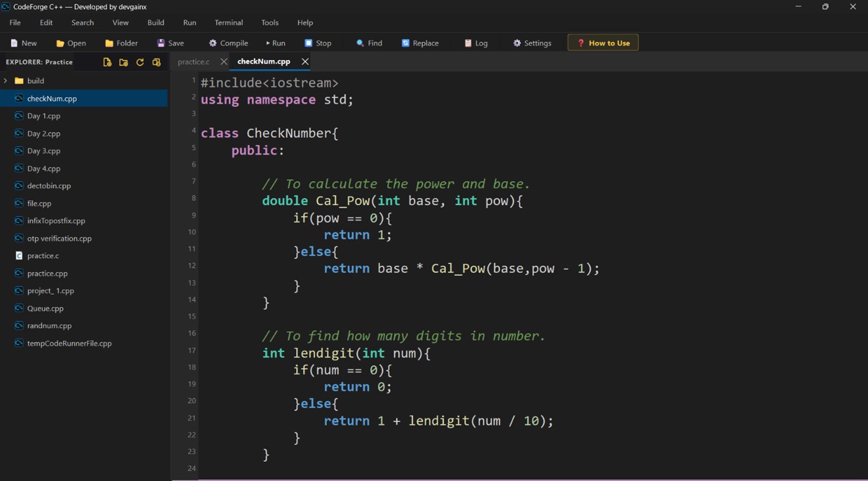This screenshot has width=868, height=481.
Task: Click the Folder toolbar button
Action: 121,43
